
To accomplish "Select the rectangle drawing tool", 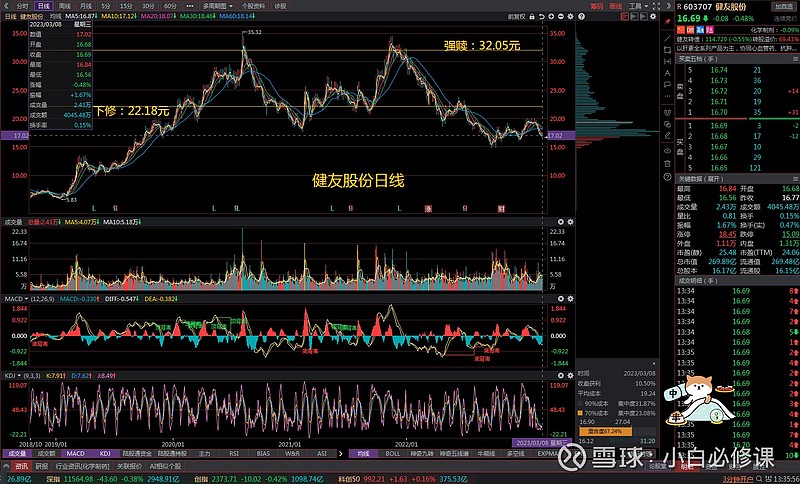I will [667, 50].
